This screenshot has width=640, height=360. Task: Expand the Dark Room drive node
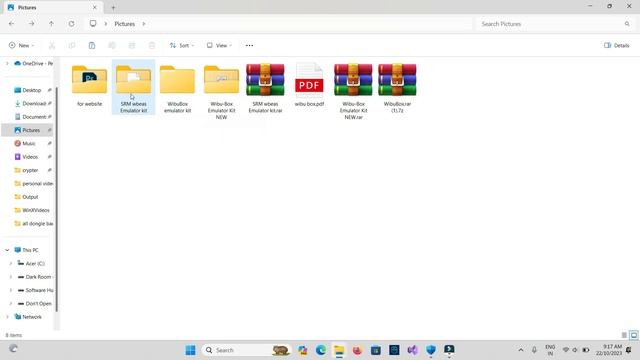pyautogui.click(x=11, y=277)
